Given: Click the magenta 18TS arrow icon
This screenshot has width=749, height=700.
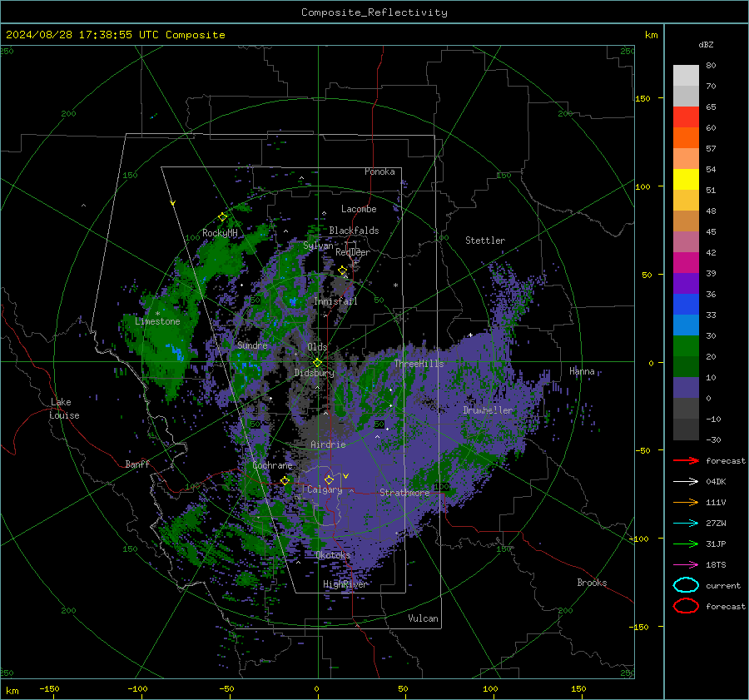Looking at the screenshot, I should pos(686,565).
